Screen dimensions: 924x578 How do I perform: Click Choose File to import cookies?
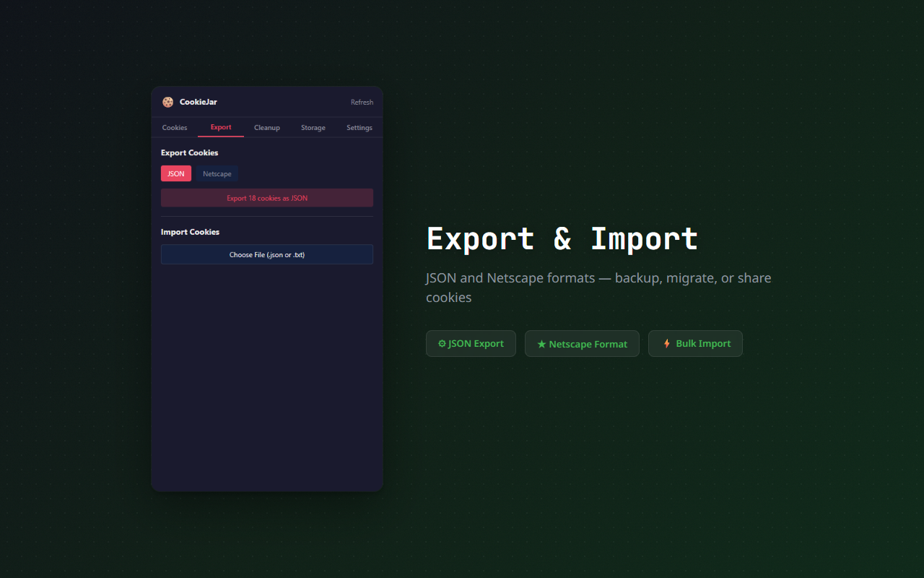[266, 254]
